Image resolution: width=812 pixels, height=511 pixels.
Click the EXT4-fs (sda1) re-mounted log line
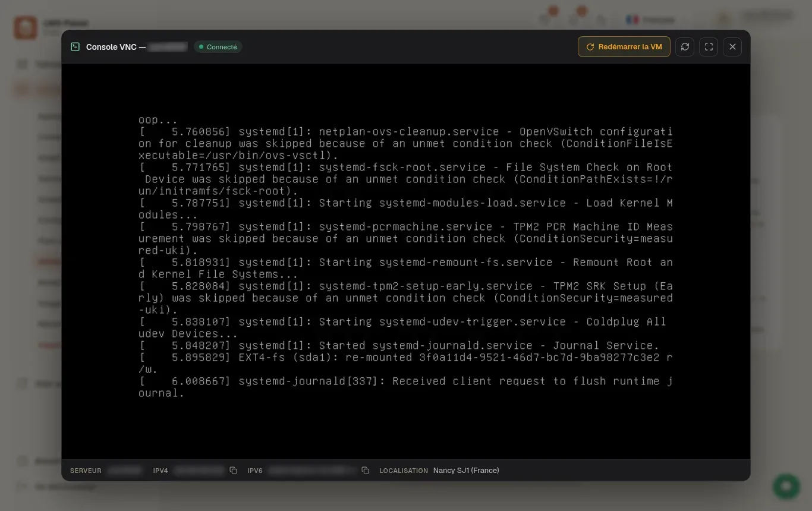tap(405, 363)
